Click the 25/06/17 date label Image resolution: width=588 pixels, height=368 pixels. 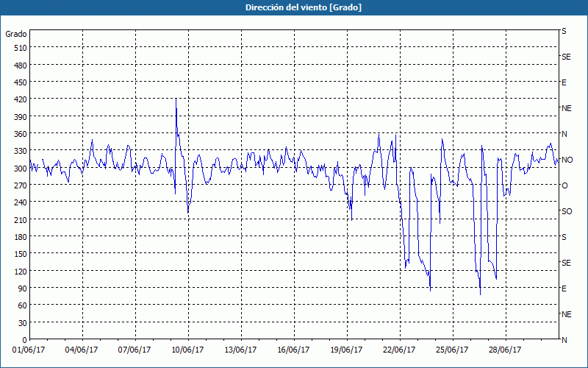[452, 350]
